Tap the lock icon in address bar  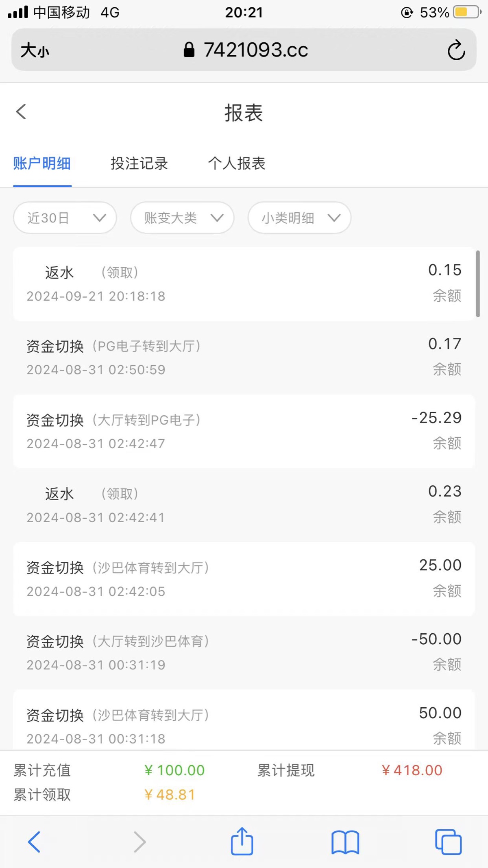click(x=189, y=50)
